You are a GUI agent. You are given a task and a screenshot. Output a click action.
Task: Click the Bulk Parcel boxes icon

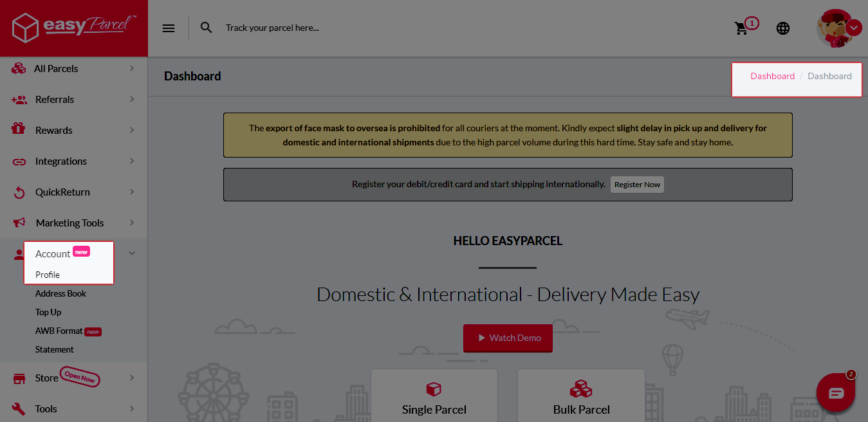pos(581,389)
